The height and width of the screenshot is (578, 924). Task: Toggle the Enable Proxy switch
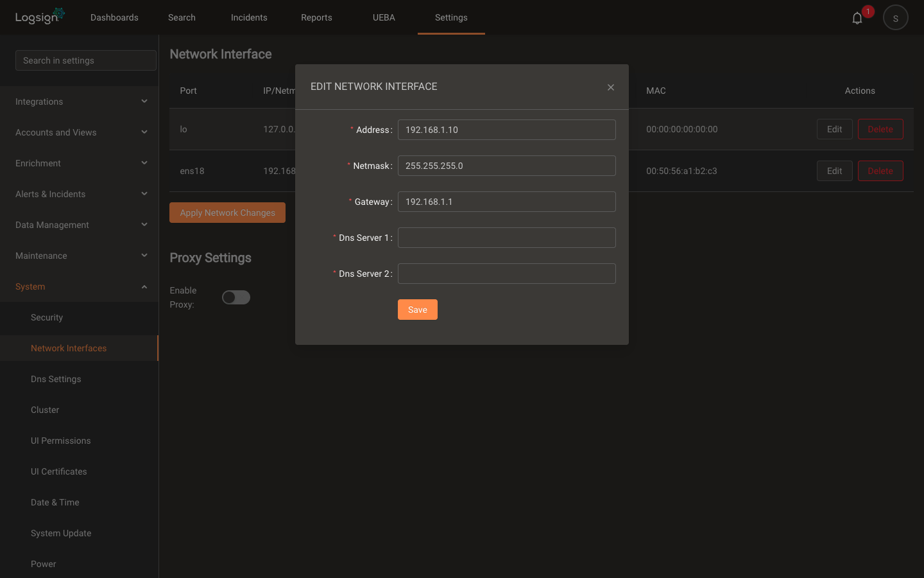(236, 297)
